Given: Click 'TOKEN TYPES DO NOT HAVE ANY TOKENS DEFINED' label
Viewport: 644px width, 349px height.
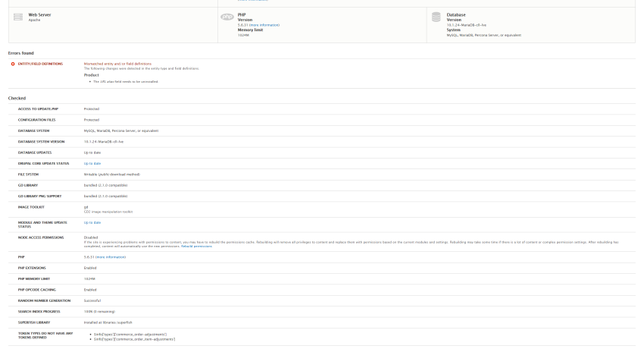Looking at the screenshot, I should click(x=45, y=335).
